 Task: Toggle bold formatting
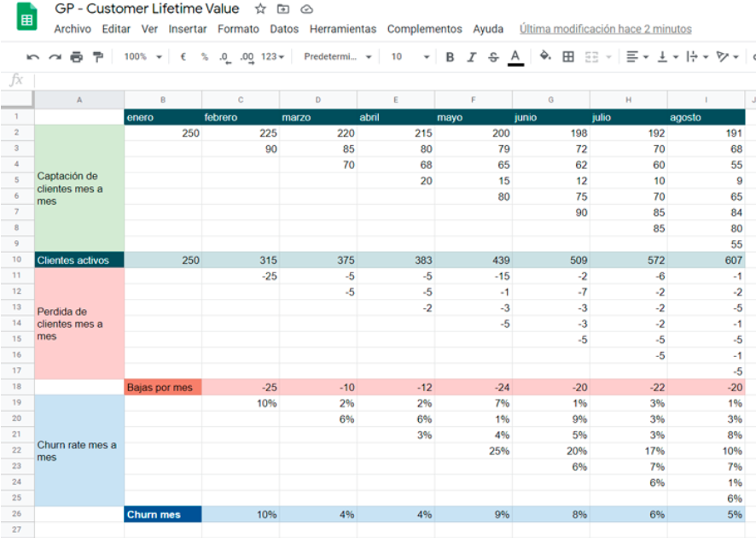point(450,57)
